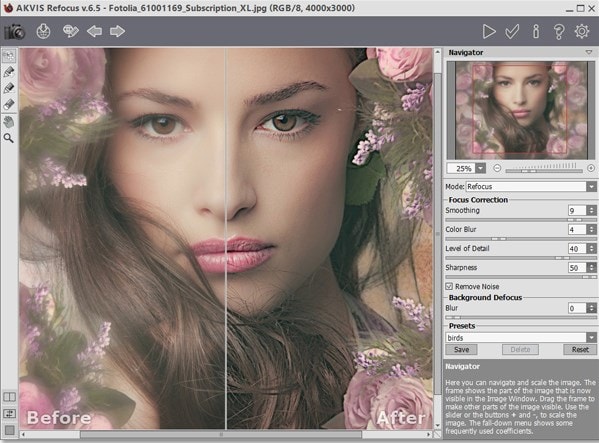Toggle the Remove Noise checkbox
Screen dimensions: 599x443
pyautogui.click(x=449, y=286)
